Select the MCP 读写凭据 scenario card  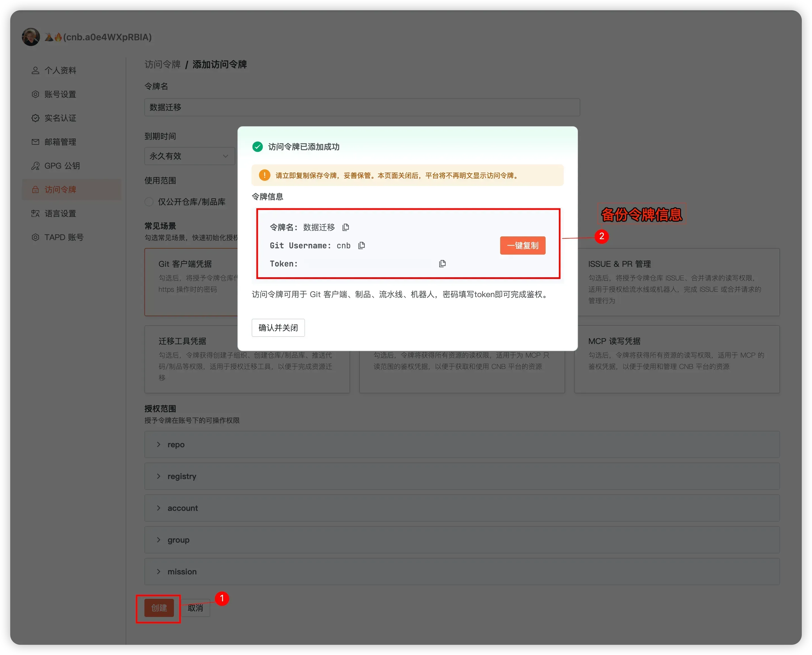677,359
